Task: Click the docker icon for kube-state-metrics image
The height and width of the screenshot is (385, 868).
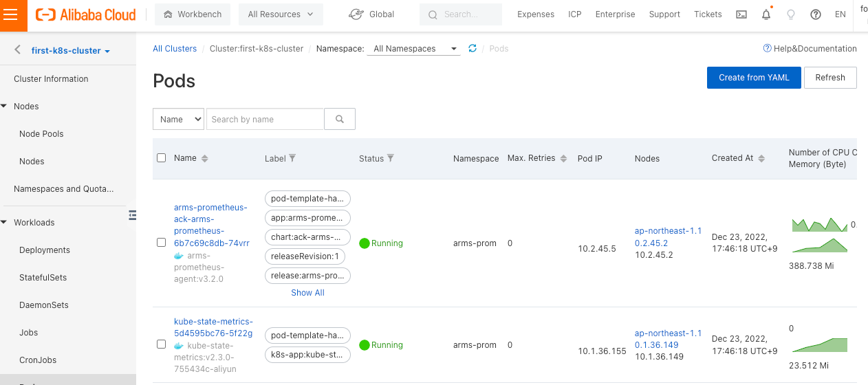Action: [x=179, y=346]
